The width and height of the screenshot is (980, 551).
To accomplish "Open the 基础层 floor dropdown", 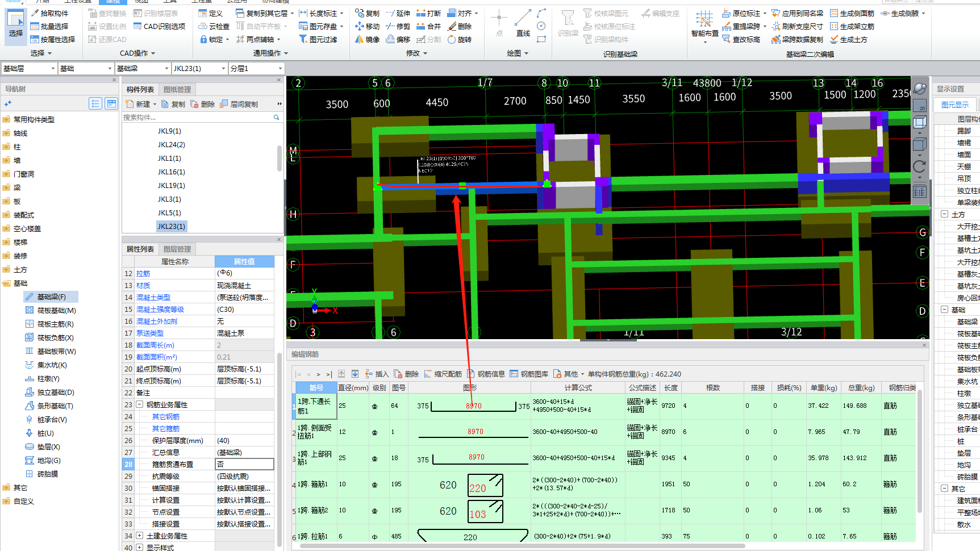I will 29,68.
